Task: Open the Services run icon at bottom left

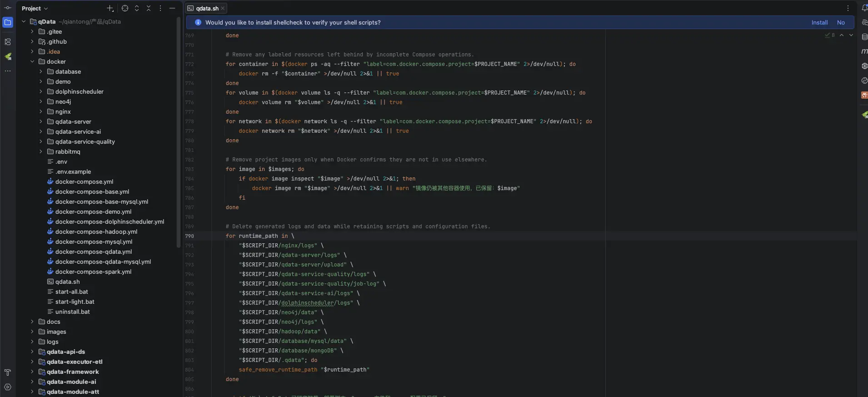Action: click(8, 387)
